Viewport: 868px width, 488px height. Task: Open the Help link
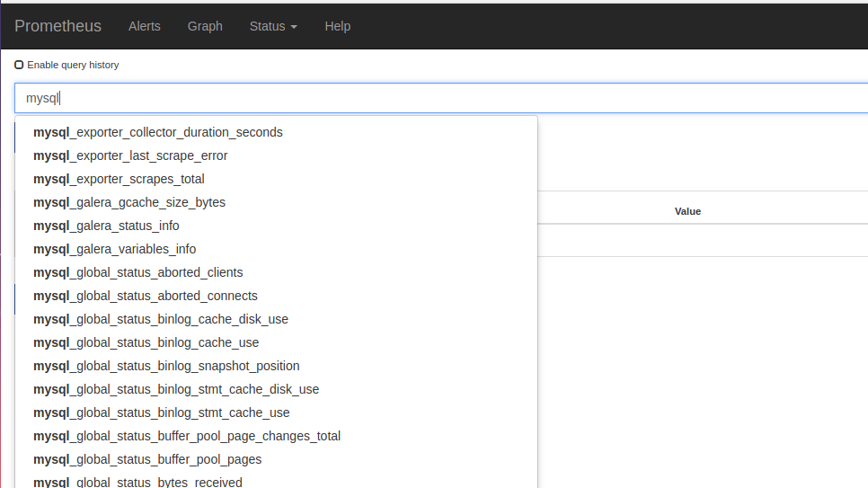click(337, 26)
